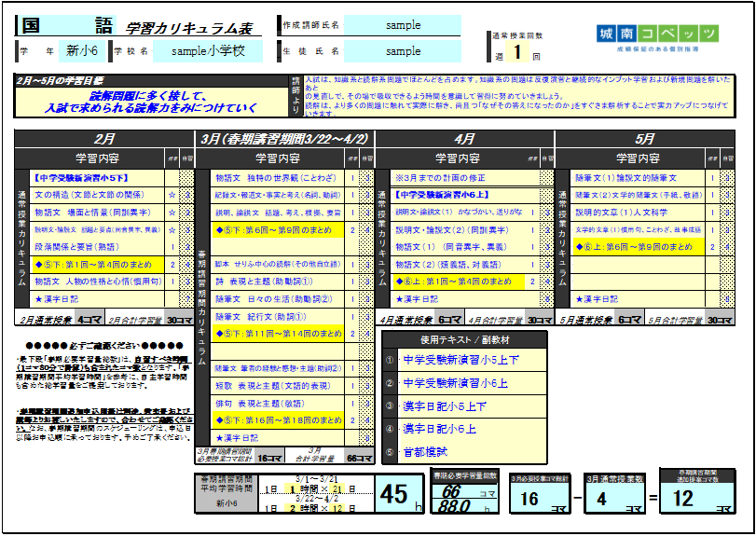The height and width of the screenshot is (536, 756).
Task: Select the 3月(春期講習期間3/22～4/2) header
Action: (x=284, y=139)
